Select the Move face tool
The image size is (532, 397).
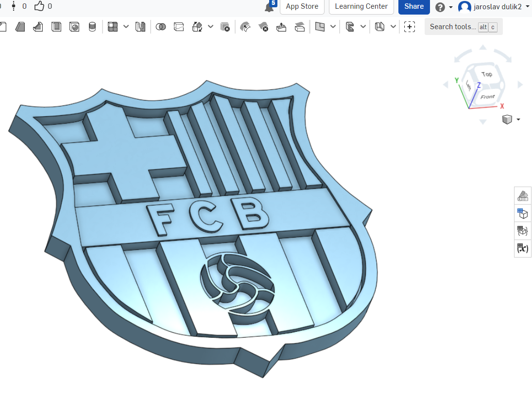click(x=281, y=27)
